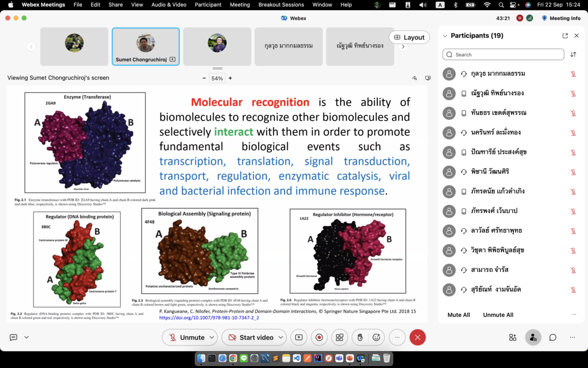Viewport: 588px width, 368px height.
Task: Toggle Start video button
Action: tap(250, 338)
